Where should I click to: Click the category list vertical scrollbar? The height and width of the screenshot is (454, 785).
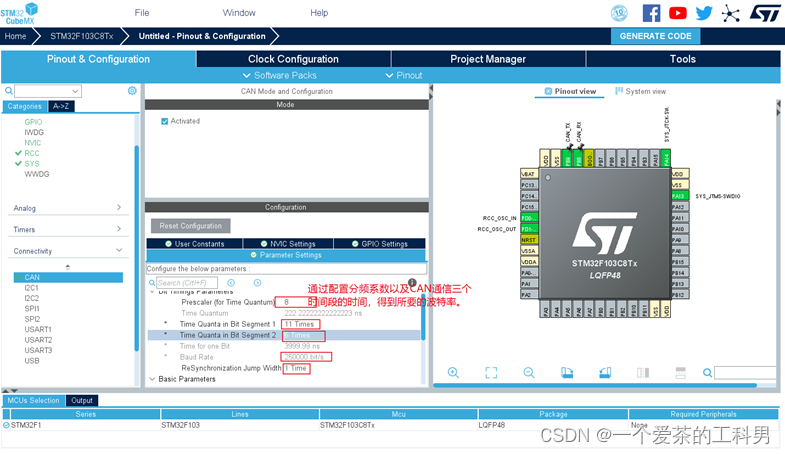pos(136,248)
